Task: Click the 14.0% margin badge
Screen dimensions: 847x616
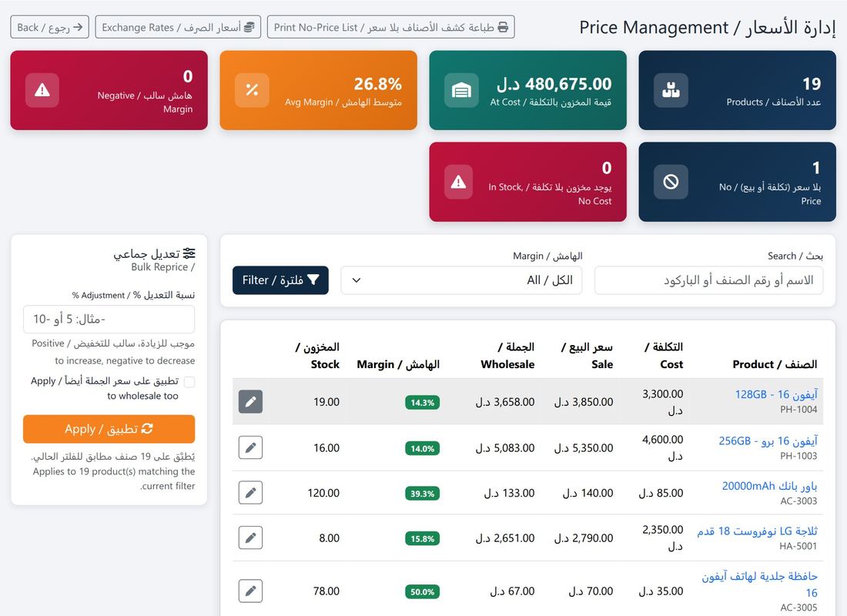Action: pos(423,448)
